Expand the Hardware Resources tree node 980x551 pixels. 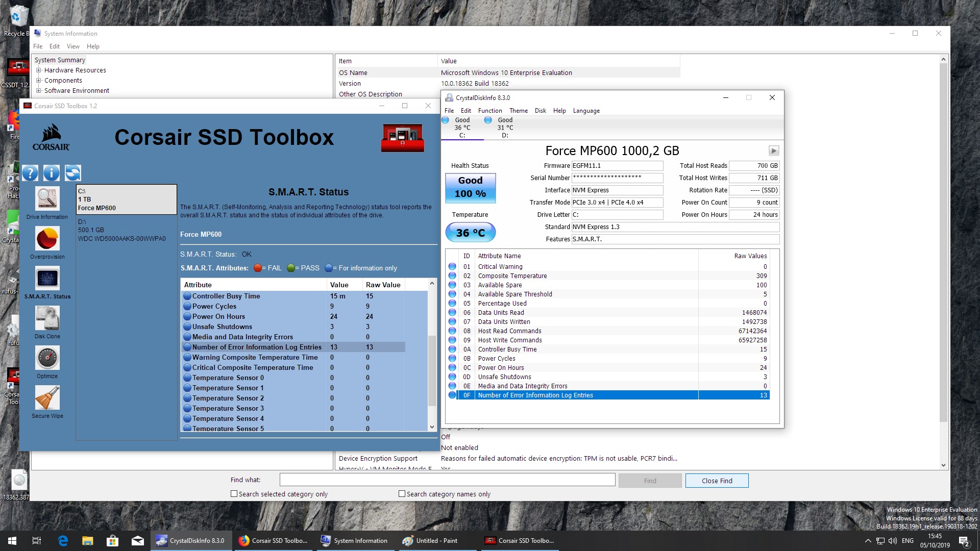pos(38,70)
